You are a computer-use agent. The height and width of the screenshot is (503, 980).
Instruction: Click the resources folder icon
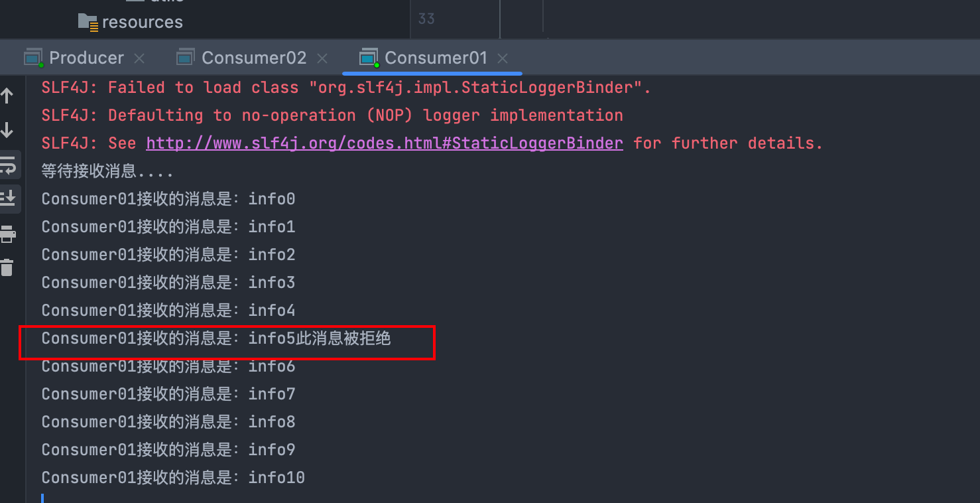click(88, 22)
